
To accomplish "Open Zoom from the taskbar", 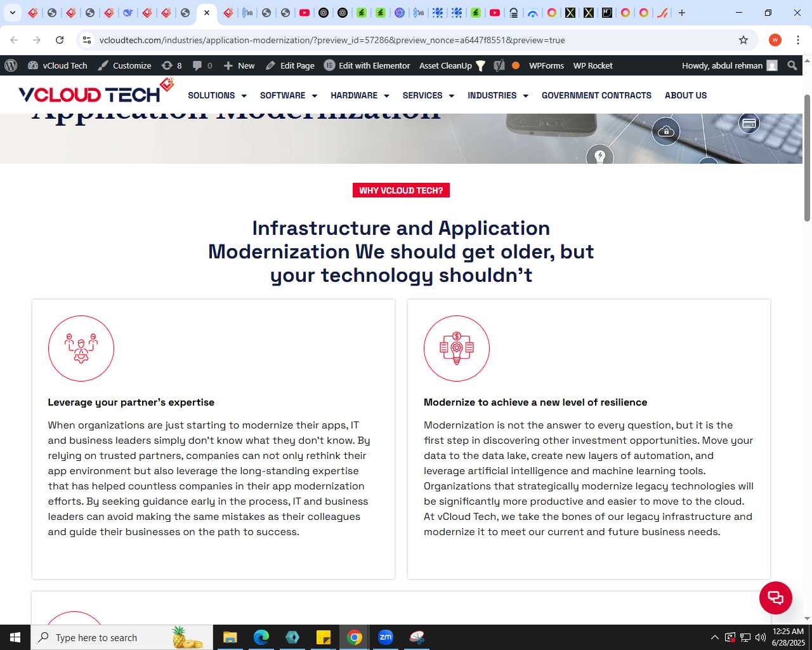I will click(385, 637).
